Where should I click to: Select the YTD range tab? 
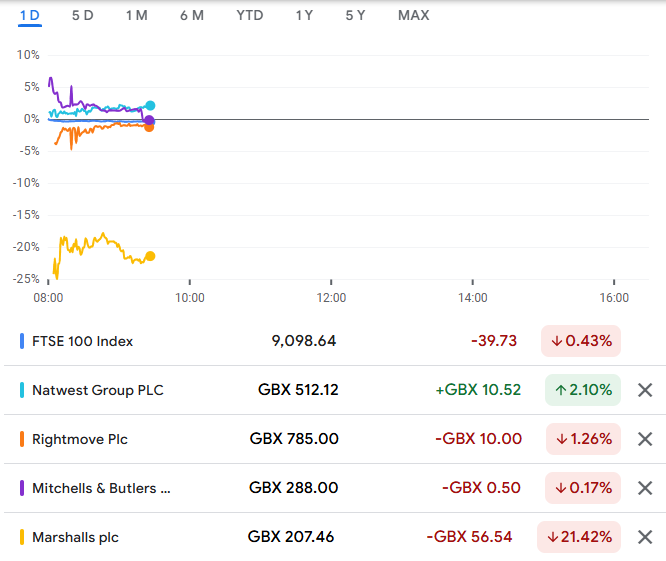coord(250,16)
